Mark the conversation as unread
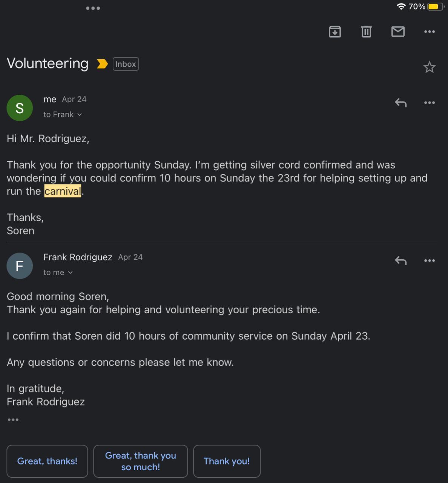Screen dimensions: 448x483 398,32
